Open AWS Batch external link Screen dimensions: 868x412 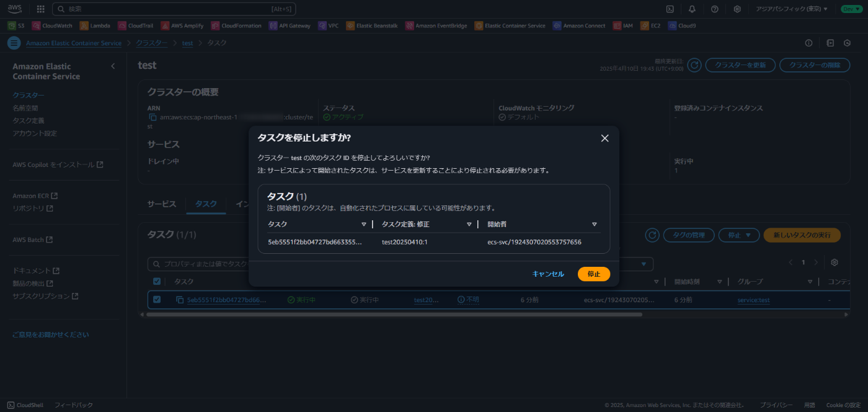(x=32, y=240)
